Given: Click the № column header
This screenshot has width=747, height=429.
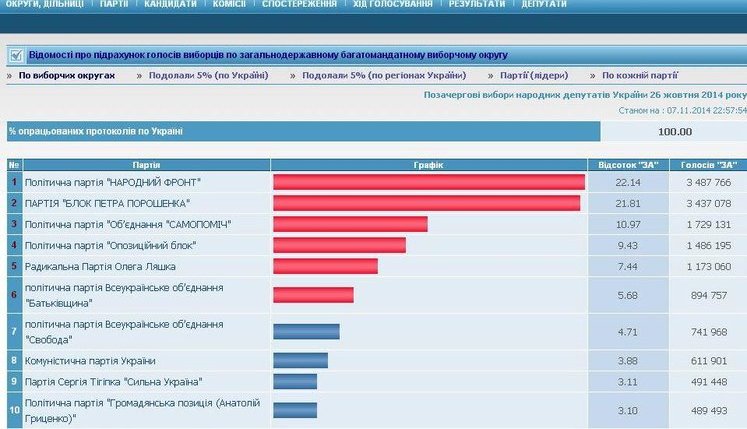Looking at the screenshot, I should [x=14, y=165].
